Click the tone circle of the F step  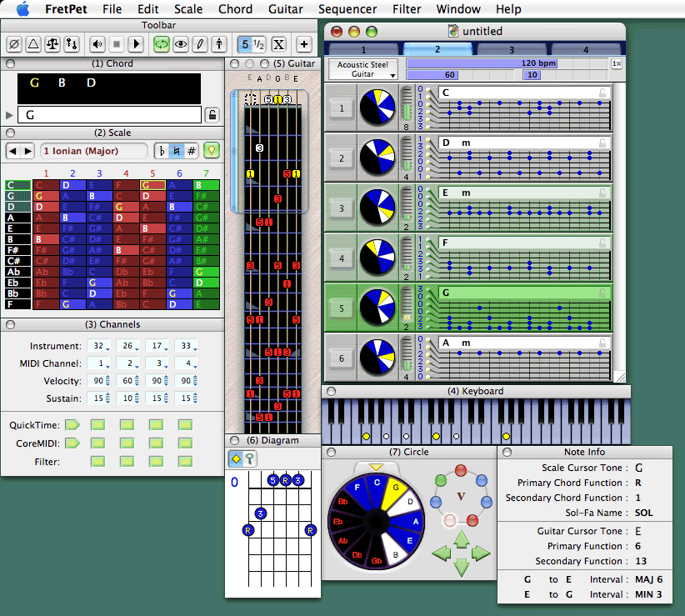[377, 257]
